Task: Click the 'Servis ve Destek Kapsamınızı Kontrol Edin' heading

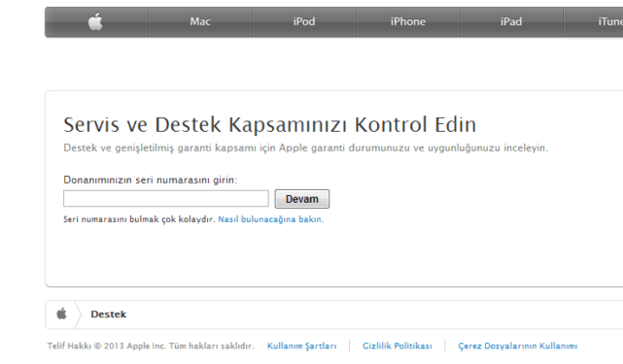Action: click(x=270, y=124)
